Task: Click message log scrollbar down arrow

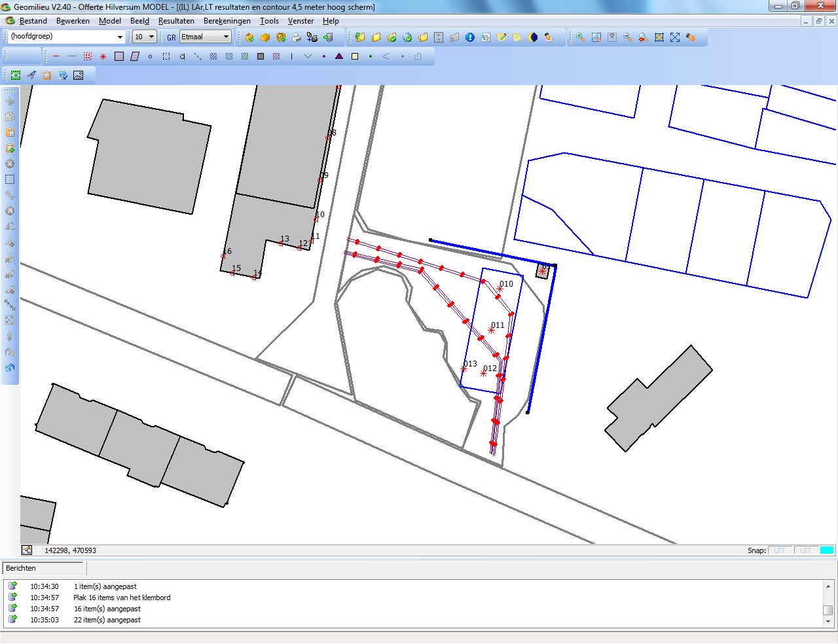Action: (828, 621)
